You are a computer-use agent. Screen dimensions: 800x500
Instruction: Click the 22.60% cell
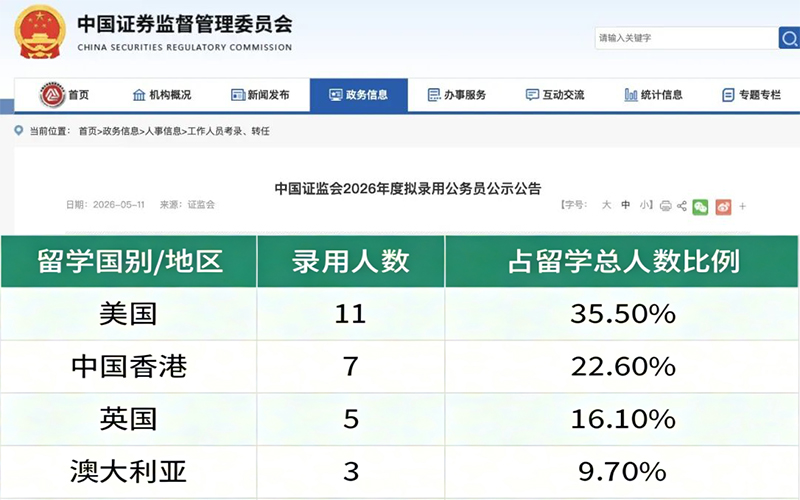(622, 366)
